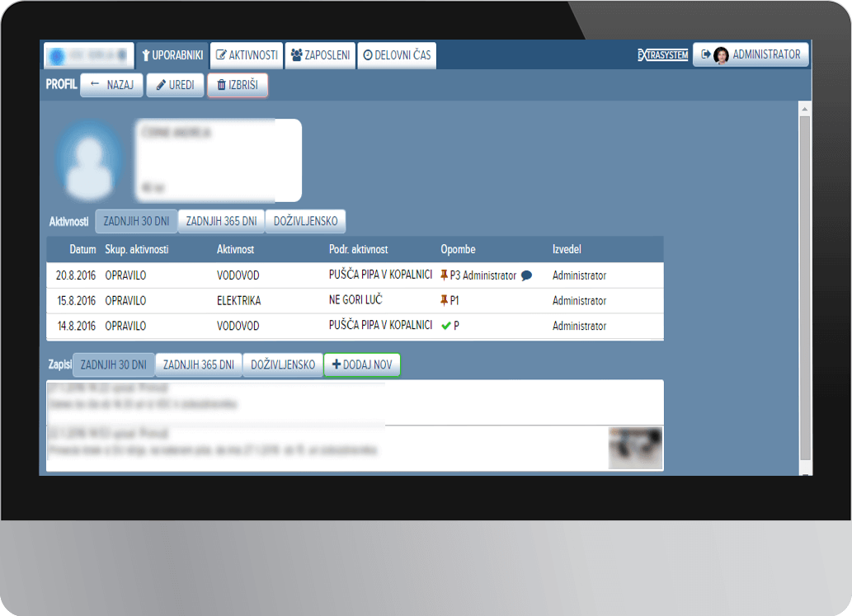Viewport: 852px width, 616px height.
Task: Filter Zapisi by Zadnjih 365 dni
Action: point(198,364)
